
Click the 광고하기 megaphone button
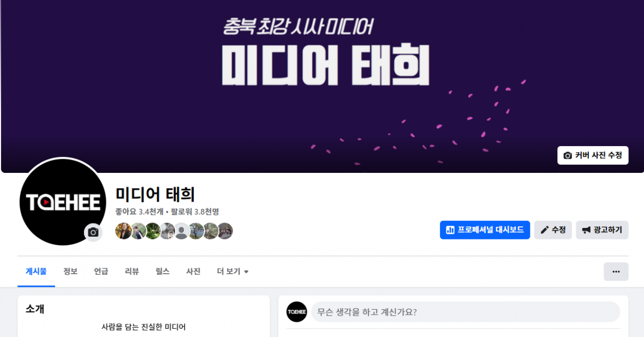tap(602, 230)
